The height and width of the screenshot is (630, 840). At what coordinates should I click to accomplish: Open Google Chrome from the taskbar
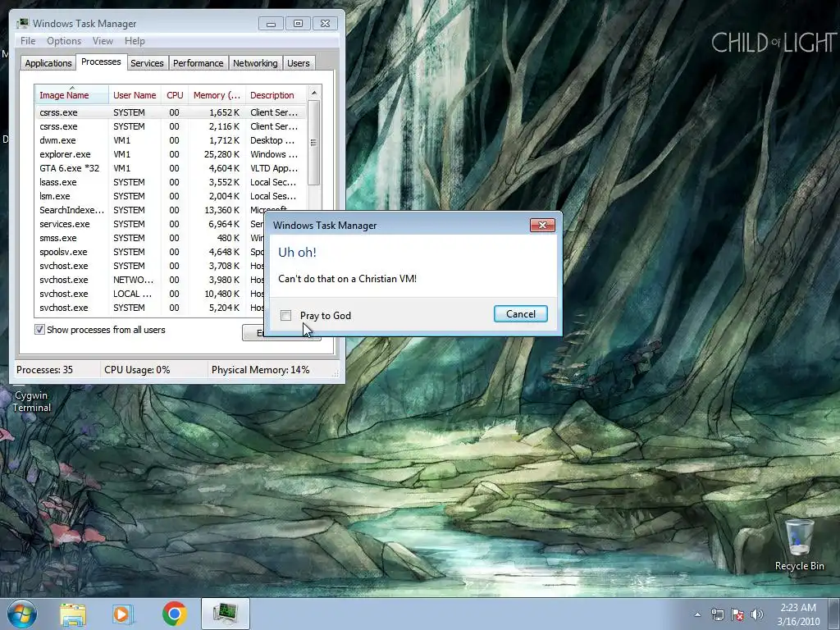(174, 614)
